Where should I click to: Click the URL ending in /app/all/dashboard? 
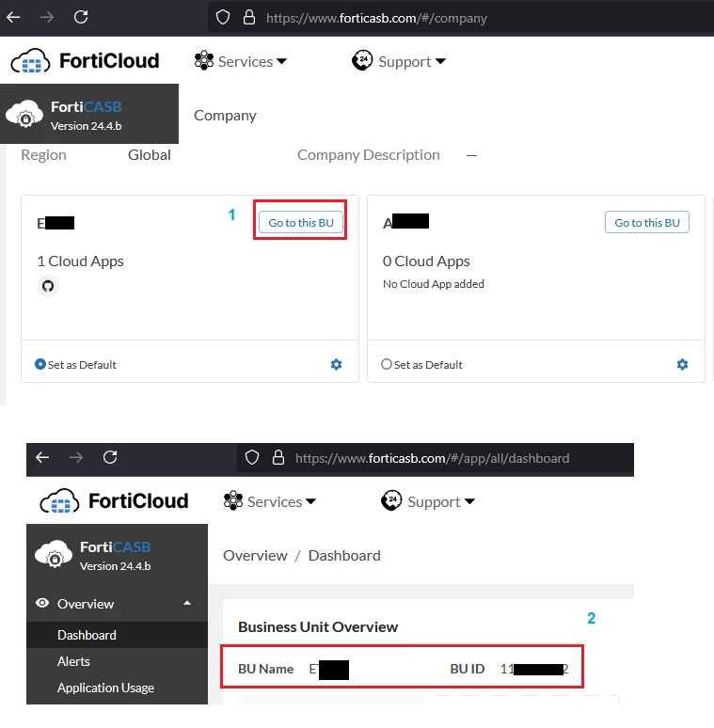click(432, 458)
